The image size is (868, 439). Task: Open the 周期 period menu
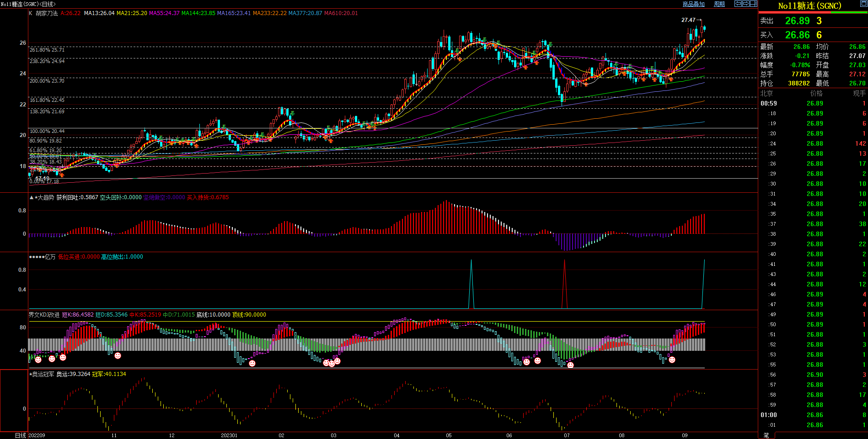tap(719, 4)
